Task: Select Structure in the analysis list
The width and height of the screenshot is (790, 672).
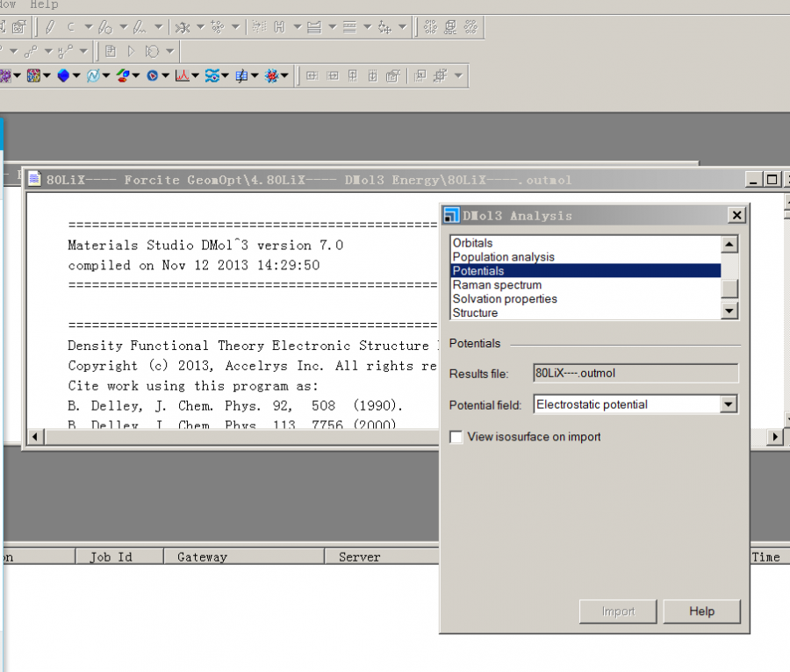Action: click(x=585, y=312)
